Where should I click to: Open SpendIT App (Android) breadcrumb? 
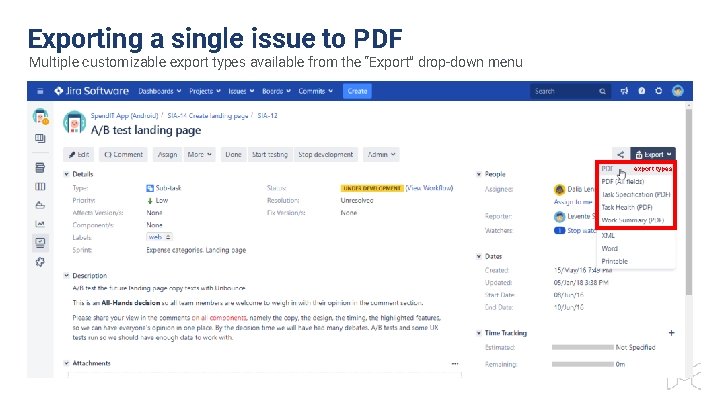point(124,116)
